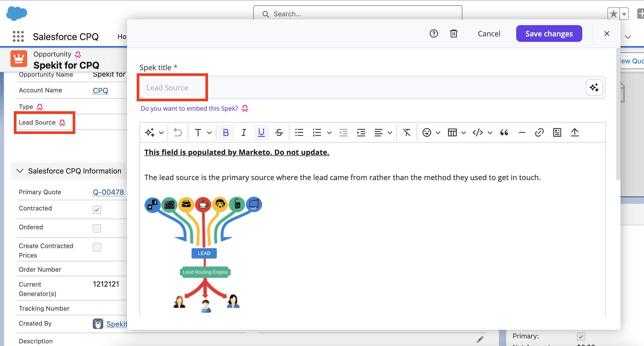Insert a numbered list
Viewport: 644px width, 346px height.
click(x=317, y=132)
